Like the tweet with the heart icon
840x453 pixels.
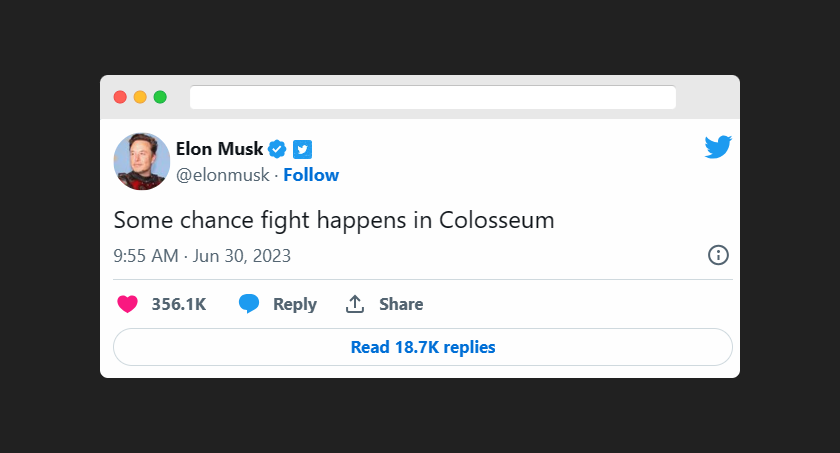point(127,304)
